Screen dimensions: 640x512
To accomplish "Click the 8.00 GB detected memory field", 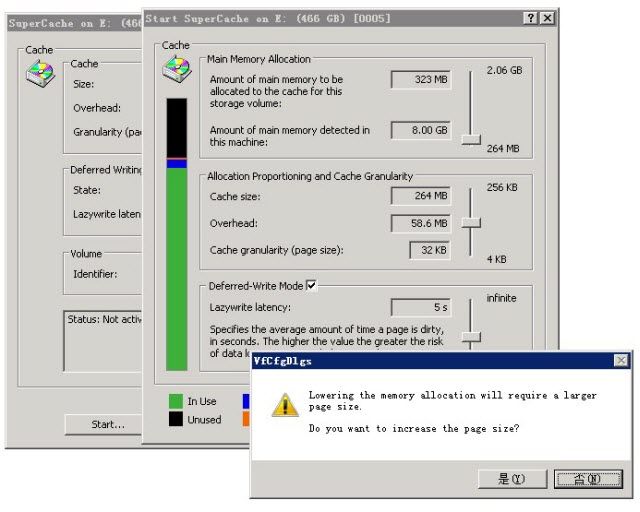I will tap(421, 130).
